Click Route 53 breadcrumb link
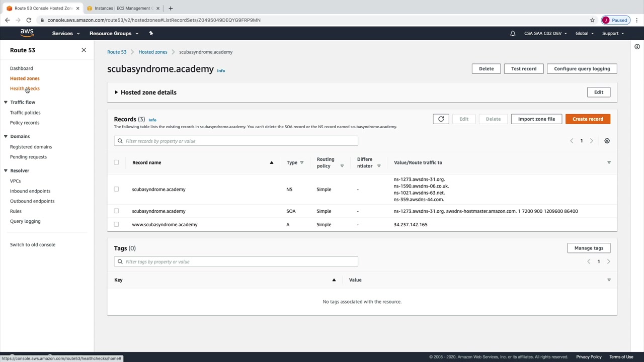Image resolution: width=644 pixels, height=362 pixels. point(117,52)
